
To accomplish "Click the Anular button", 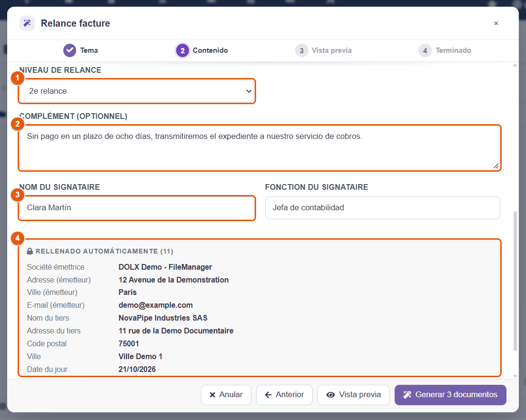I will (x=226, y=395).
